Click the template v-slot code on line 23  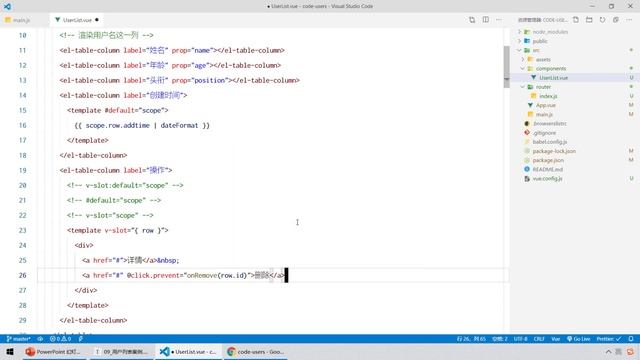(x=118, y=231)
